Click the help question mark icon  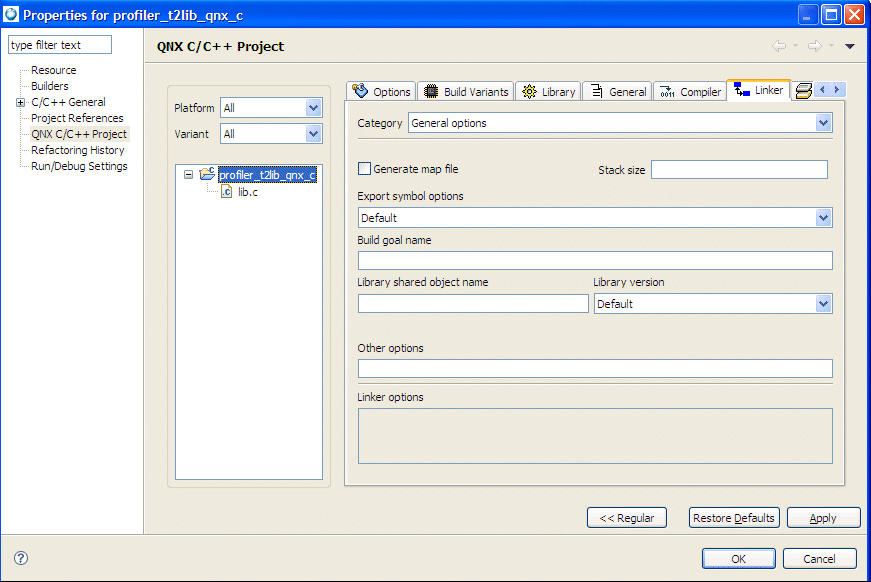(21, 558)
